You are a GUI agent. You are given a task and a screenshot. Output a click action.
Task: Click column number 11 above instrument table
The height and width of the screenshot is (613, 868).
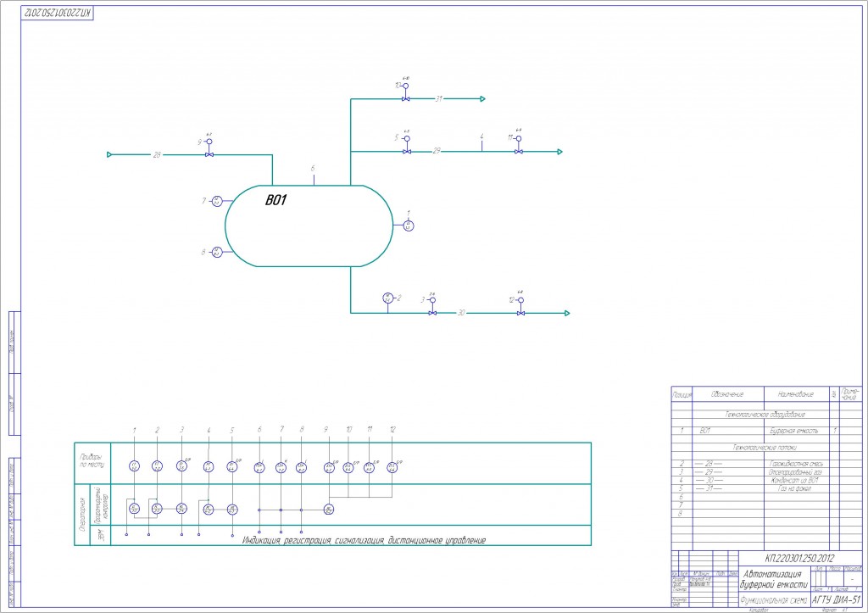click(x=370, y=429)
